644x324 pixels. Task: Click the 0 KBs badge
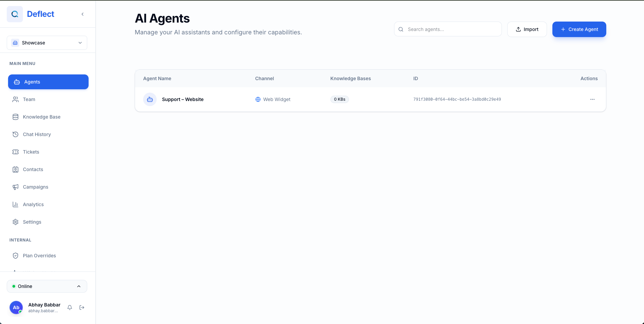click(340, 99)
